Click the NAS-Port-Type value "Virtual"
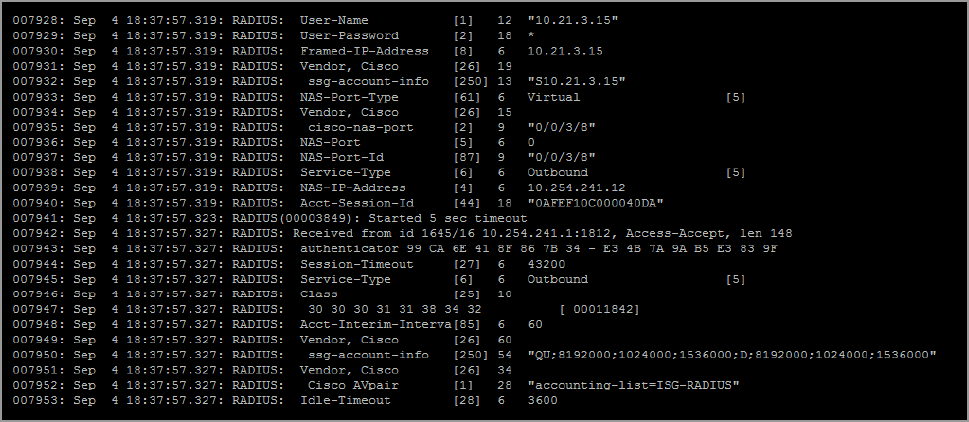The image size is (969, 422). point(553,97)
